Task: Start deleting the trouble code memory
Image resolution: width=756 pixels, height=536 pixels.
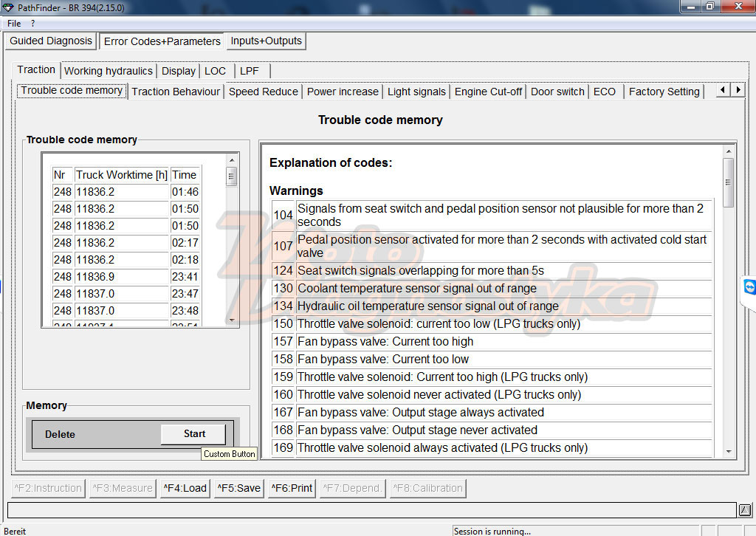Action: point(194,434)
